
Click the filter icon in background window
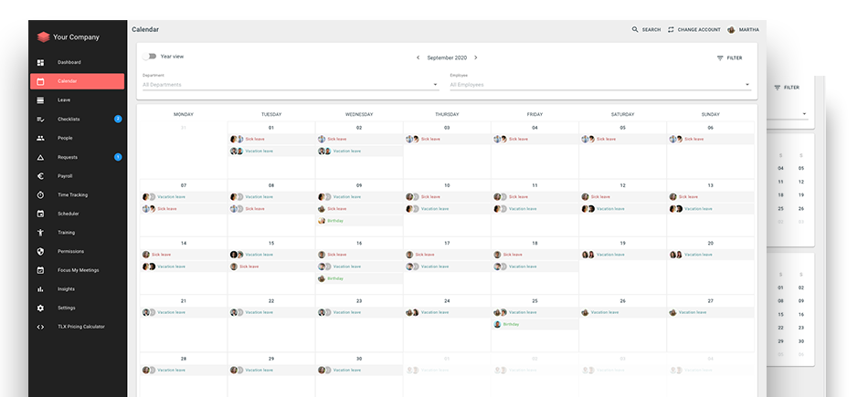coord(778,88)
